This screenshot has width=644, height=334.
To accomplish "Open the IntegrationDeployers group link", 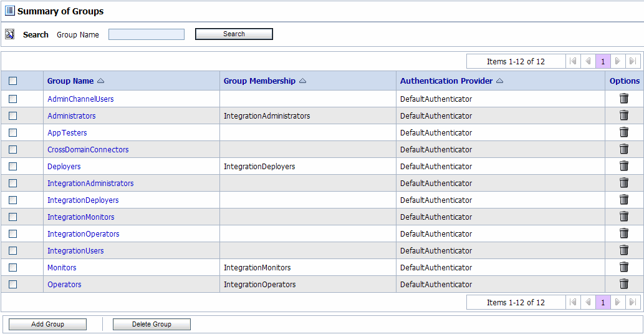I will point(83,200).
